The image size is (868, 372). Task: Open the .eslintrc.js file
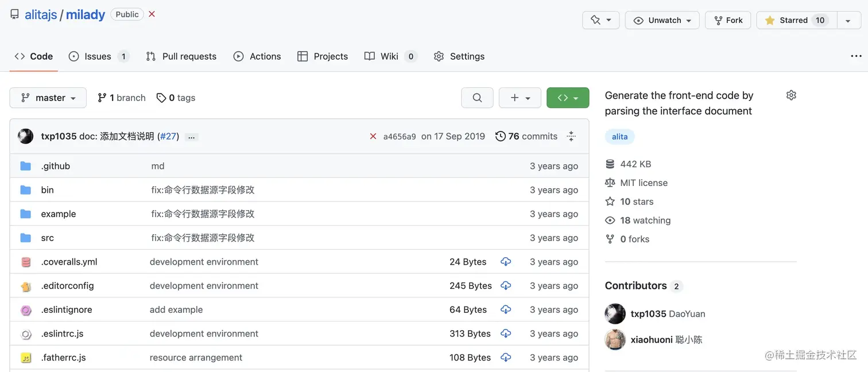tap(62, 334)
